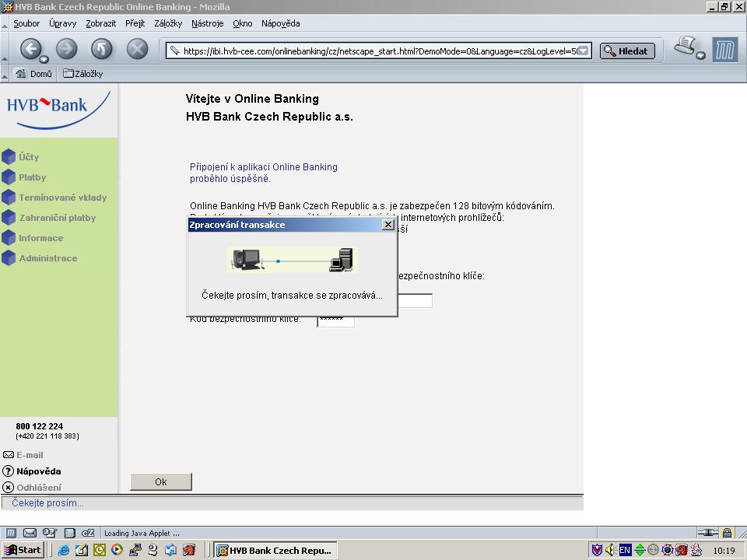Image resolution: width=747 pixels, height=560 pixels.
Task: Open the Přejít menu
Action: point(135,23)
